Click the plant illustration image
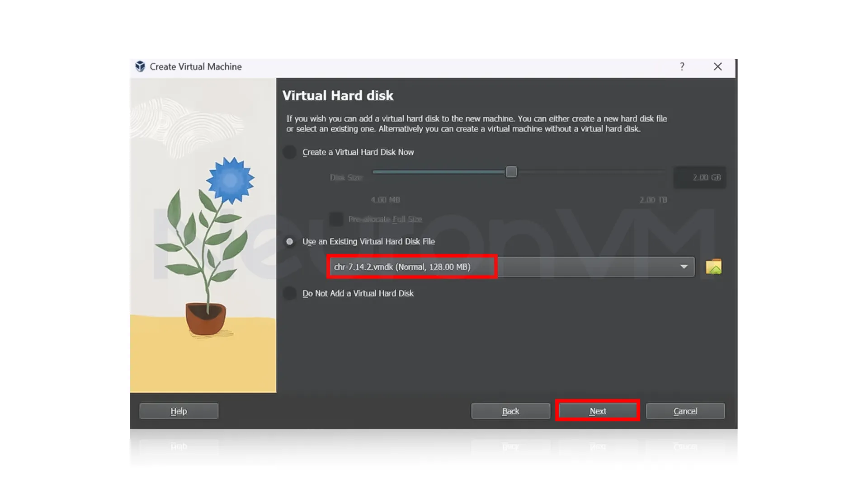Image resolution: width=868 pixels, height=488 pixels. 203,235
